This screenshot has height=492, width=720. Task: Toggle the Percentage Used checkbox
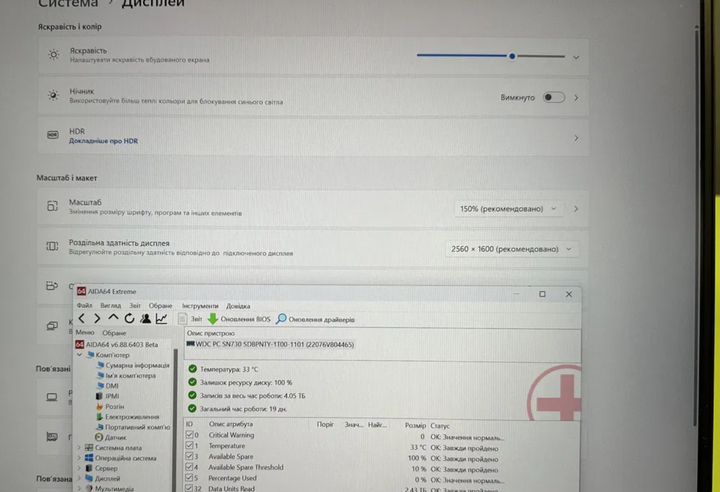coord(189,478)
